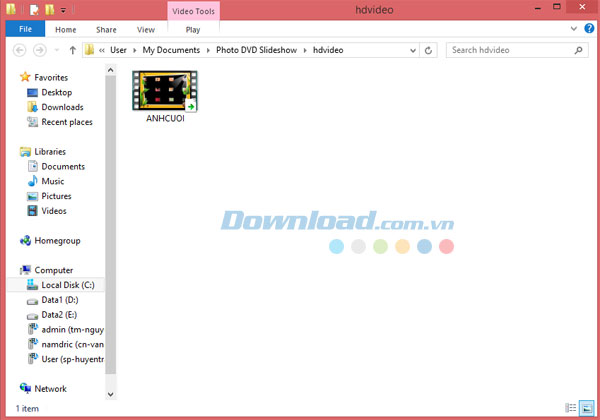Open the File menu
The height and width of the screenshot is (420, 600).
tap(25, 30)
